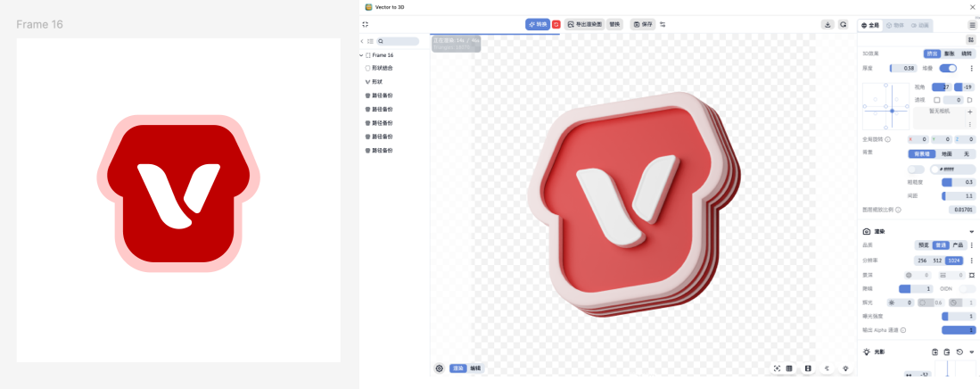Click the 替换 replace button
The width and height of the screenshot is (980, 389).
click(614, 24)
